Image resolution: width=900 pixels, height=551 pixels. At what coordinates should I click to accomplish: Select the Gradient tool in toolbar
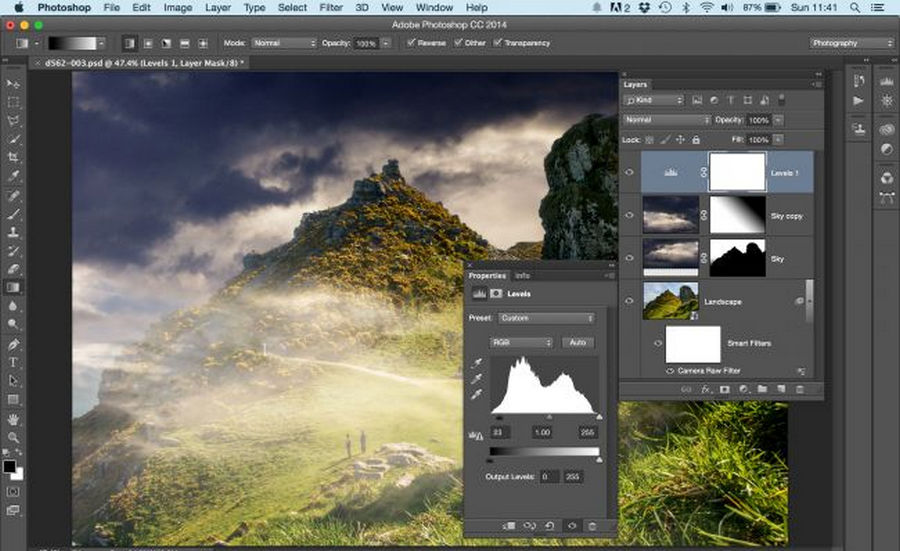click(13, 287)
